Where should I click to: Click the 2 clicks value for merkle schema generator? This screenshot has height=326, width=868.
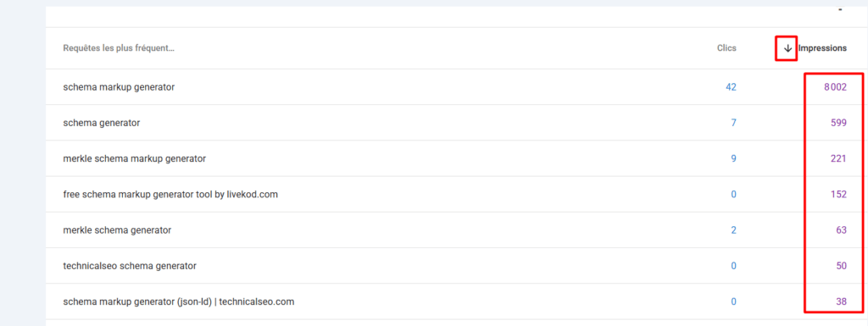click(x=733, y=229)
